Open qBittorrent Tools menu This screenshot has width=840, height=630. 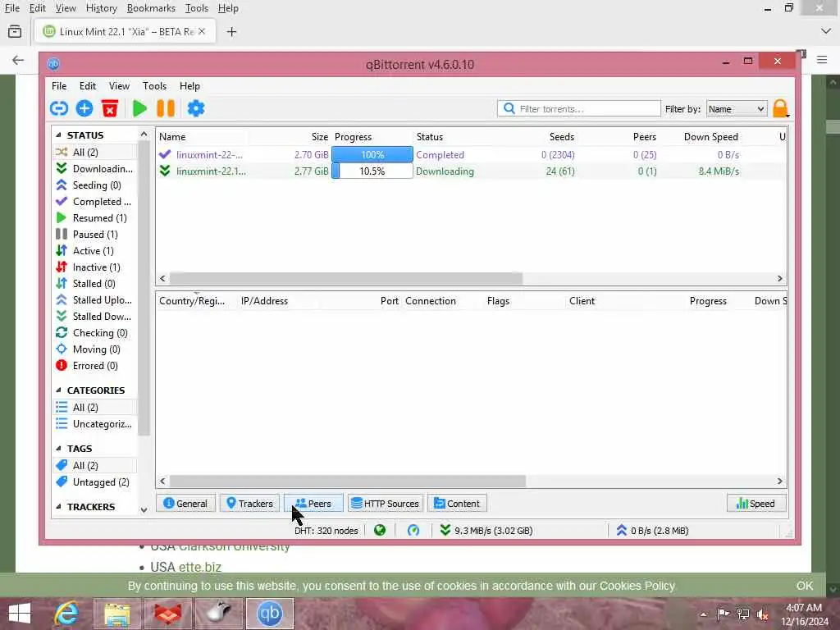pyautogui.click(x=154, y=85)
